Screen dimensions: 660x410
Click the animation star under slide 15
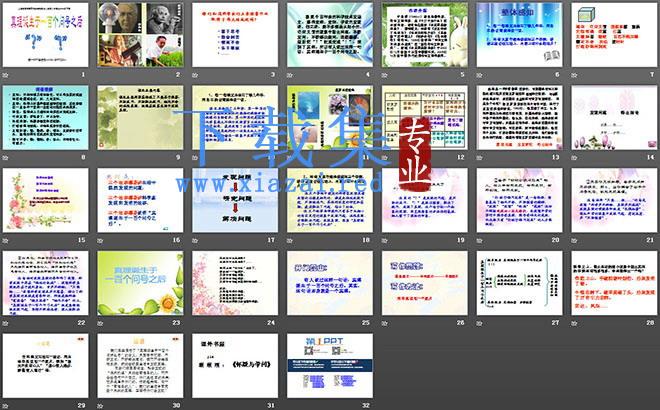[5, 240]
